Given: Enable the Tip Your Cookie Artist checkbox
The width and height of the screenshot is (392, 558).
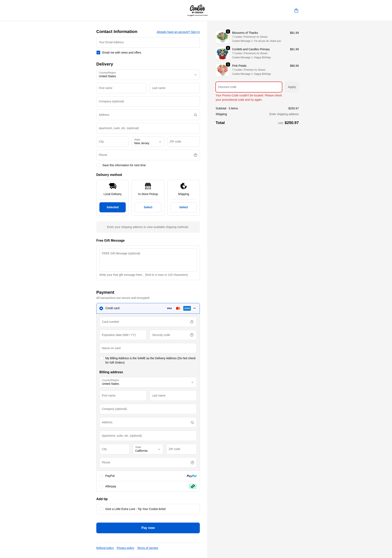Looking at the screenshot, I should pos(101,509).
